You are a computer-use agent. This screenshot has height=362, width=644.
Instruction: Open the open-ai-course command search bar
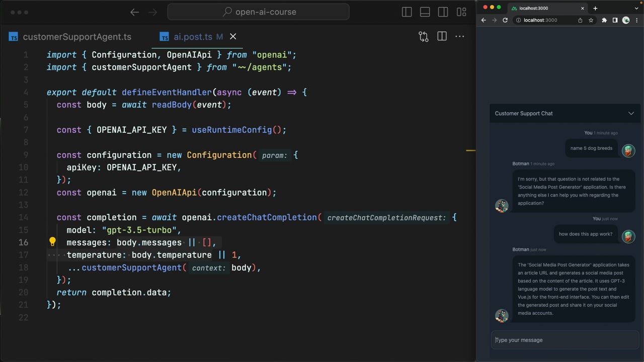(x=258, y=12)
